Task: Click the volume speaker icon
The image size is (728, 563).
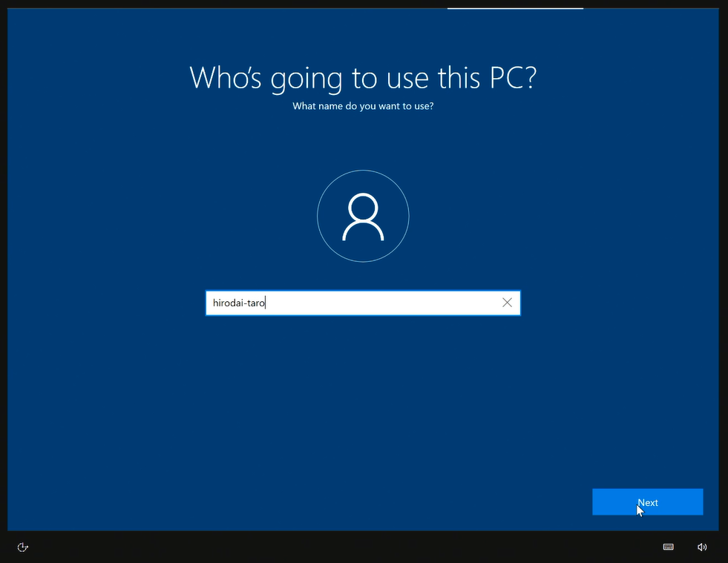Action: pyautogui.click(x=702, y=547)
